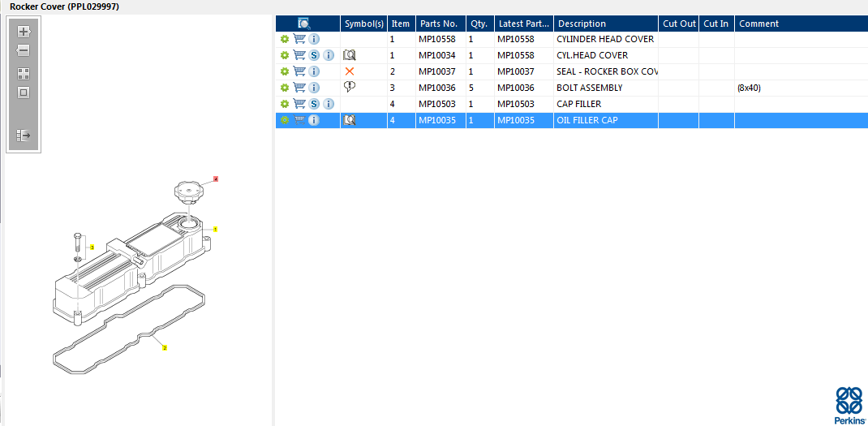
Task: Click the list export arrow icon
Action: (24, 136)
